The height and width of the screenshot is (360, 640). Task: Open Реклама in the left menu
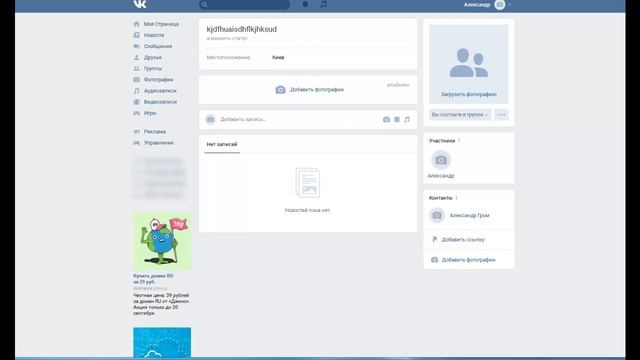[x=155, y=131]
